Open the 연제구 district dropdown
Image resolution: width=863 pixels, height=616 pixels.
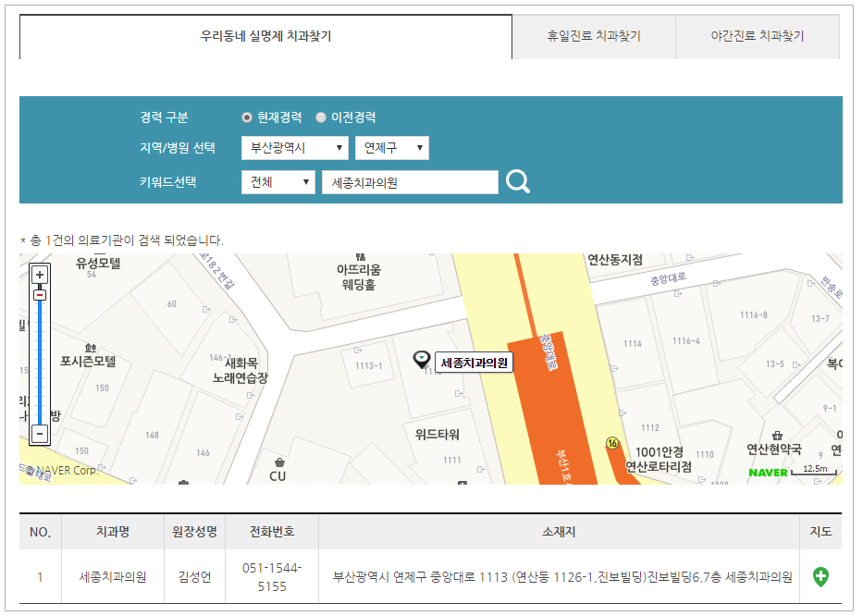click(391, 148)
